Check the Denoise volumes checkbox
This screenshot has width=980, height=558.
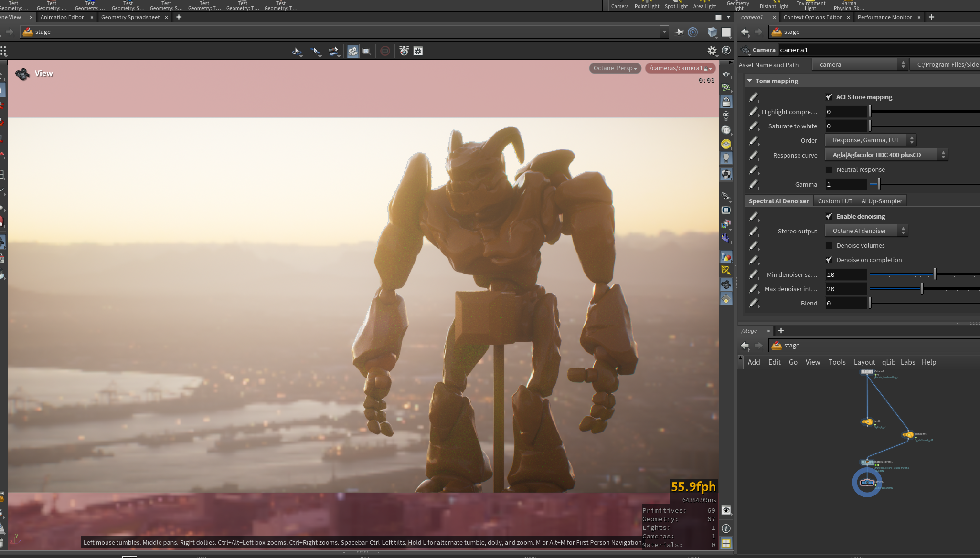point(829,246)
